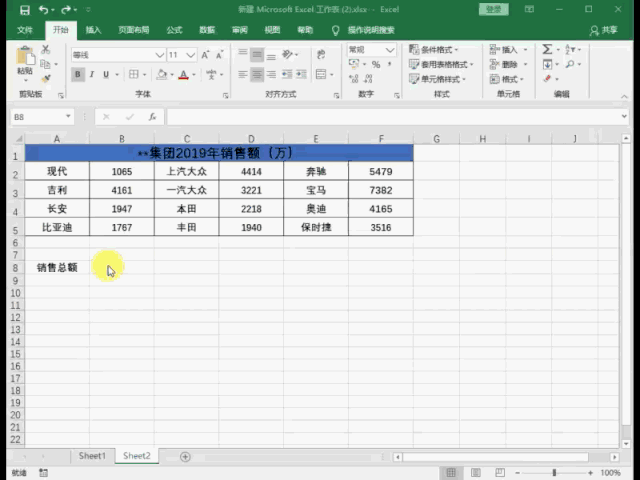Click the Save icon in quick access toolbar
Viewport: 640px width, 480px height.
click(25, 10)
